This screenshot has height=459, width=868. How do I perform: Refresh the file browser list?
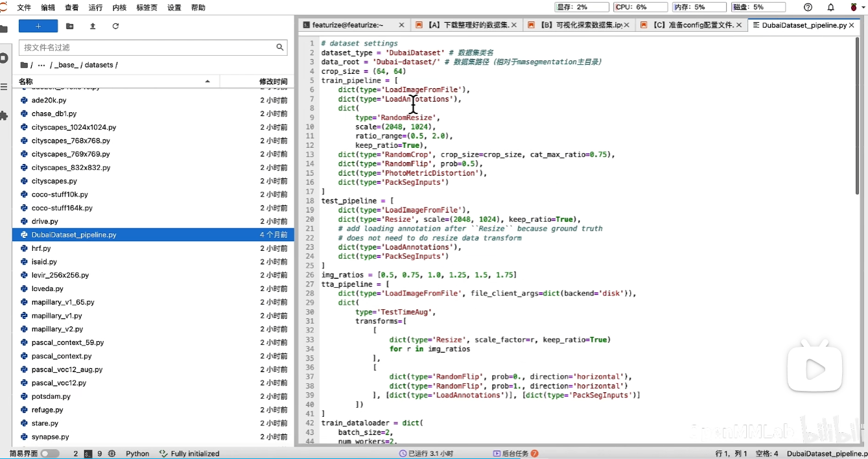[115, 27]
